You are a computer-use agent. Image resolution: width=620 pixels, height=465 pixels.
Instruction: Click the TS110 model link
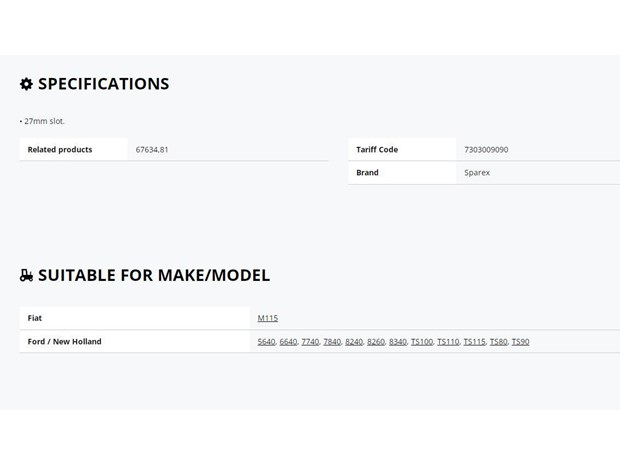(448, 342)
